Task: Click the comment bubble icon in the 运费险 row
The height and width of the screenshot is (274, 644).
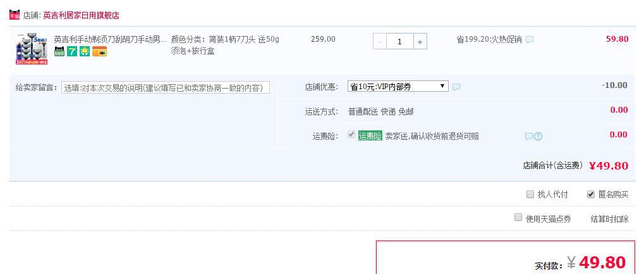Action: point(528,137)
